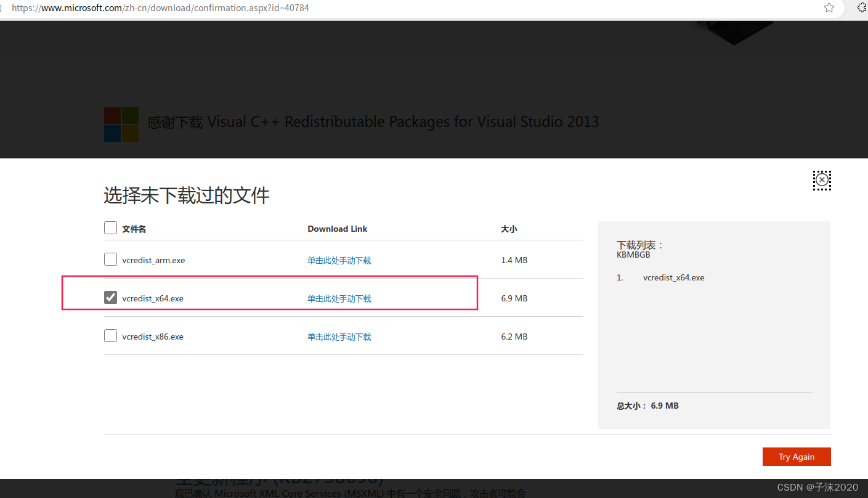Viewport: 868px width, 498px height.
Task: Click vcredist_x64.exe in the download list panel
Action: coord(674,278)
